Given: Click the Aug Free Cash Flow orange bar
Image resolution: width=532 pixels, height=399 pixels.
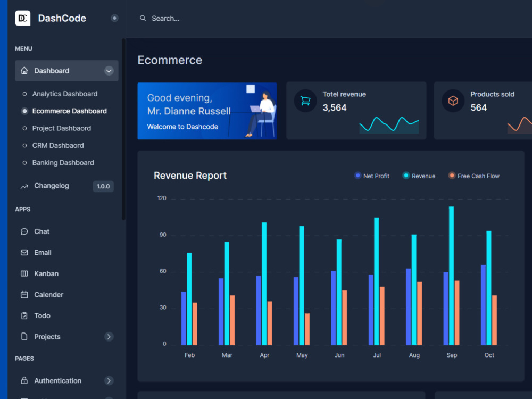Looking at the screenshot, I should (419, 313).
